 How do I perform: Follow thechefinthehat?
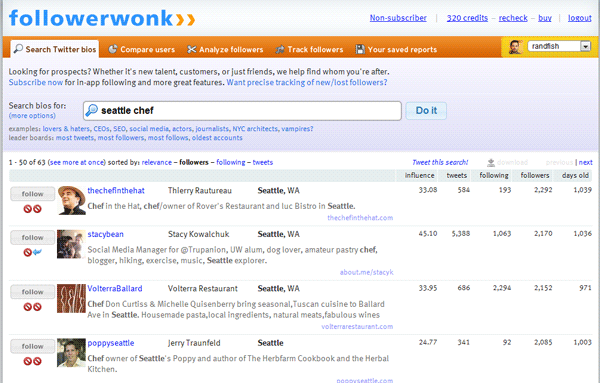(33, 194)
